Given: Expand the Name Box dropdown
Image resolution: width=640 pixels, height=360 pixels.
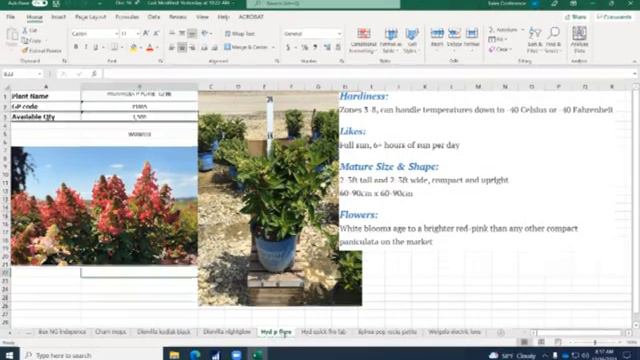Looking at the screenshot, I should [40, 74].
